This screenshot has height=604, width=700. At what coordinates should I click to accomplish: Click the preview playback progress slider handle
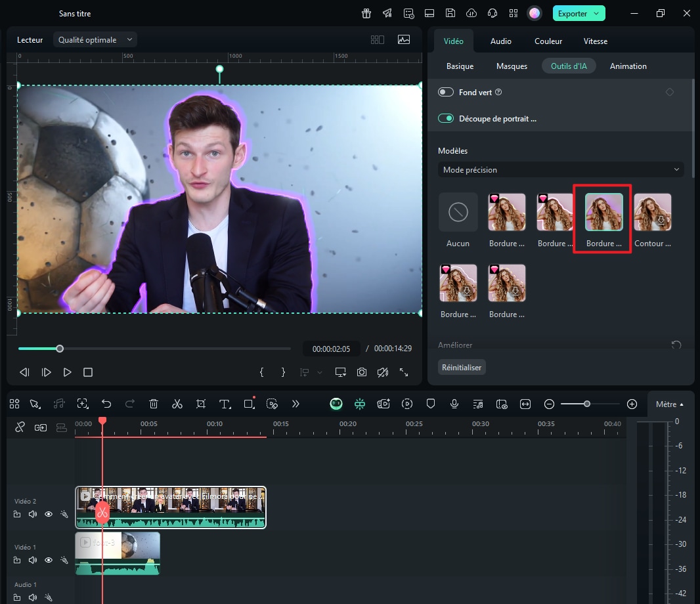pos(60,349)
